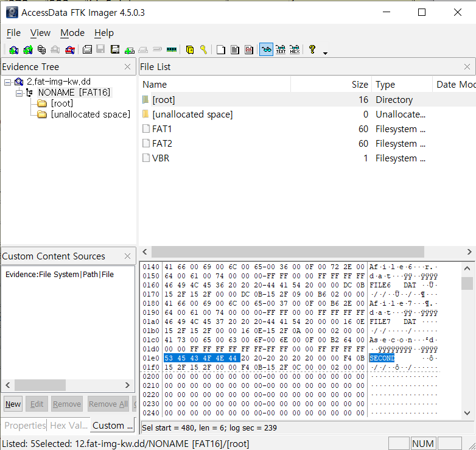Sort File List by Name column
The image size is (476, 450).
(215, 85)
